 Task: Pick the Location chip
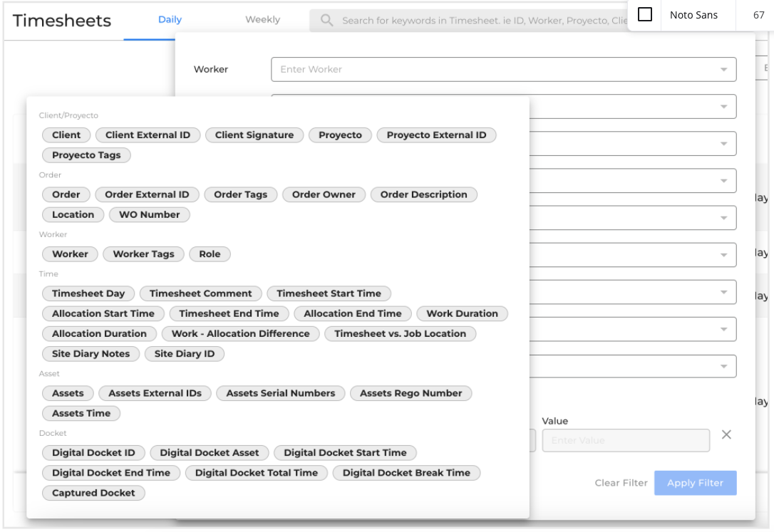pos(73,215)
